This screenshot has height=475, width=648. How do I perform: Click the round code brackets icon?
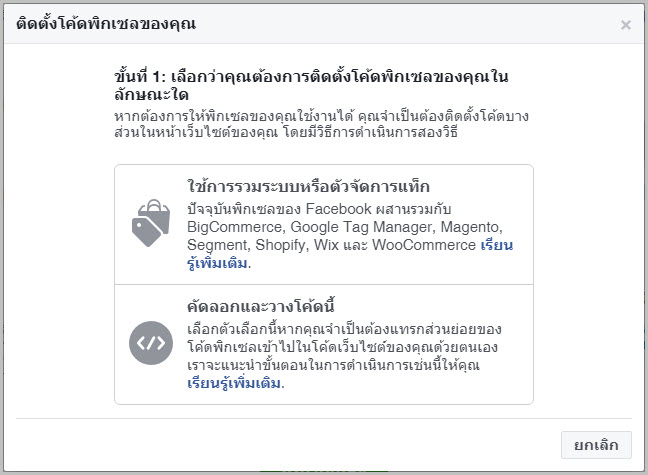151,343
